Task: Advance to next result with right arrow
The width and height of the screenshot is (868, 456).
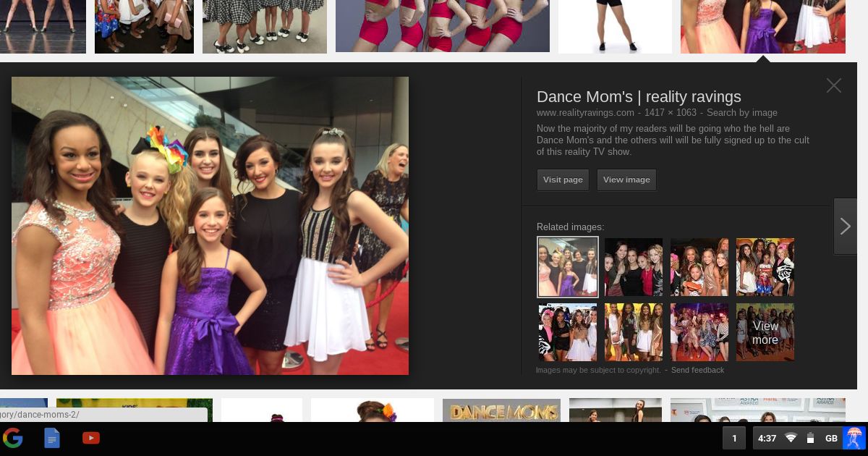Action: [846, 226]
